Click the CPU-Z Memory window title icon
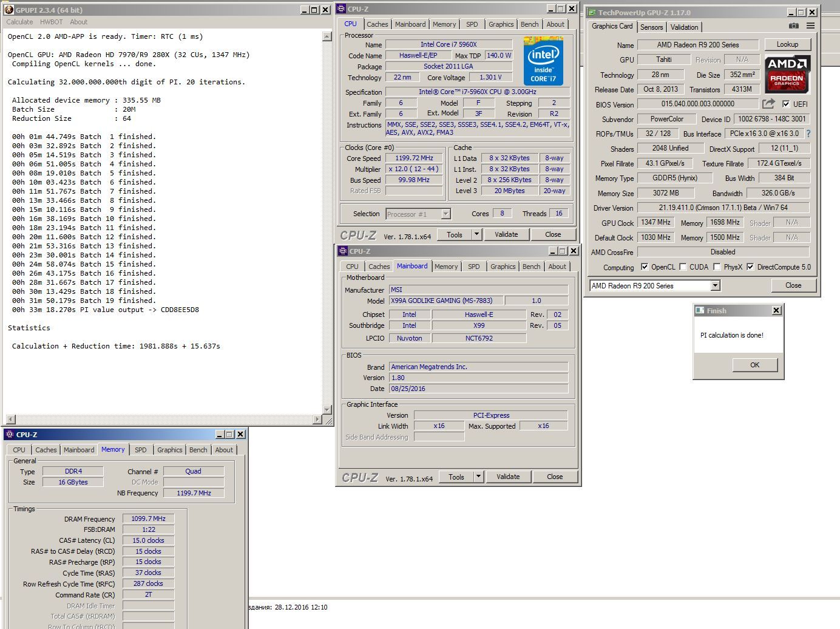The width and height of the screenshot is (840, 629). point(9,435)
